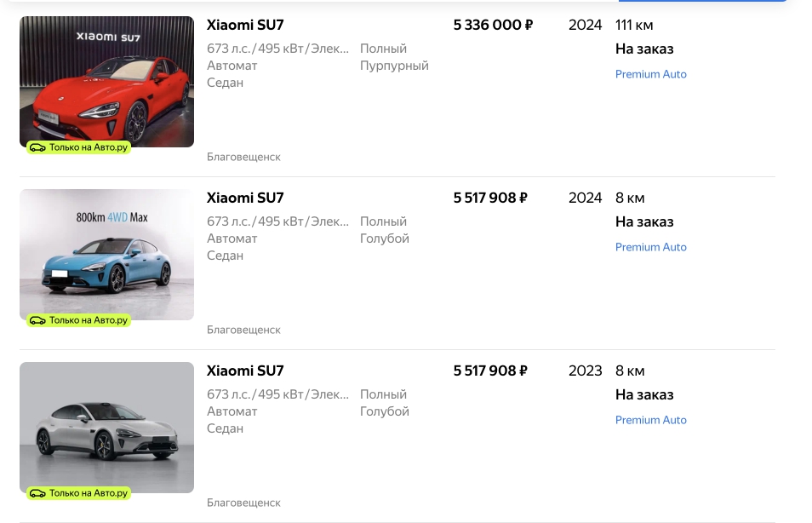Click the 'Только на Авто.ру' badge on the red car photo
The width and height of the screenshot is (812, 523).
(79, 147)
